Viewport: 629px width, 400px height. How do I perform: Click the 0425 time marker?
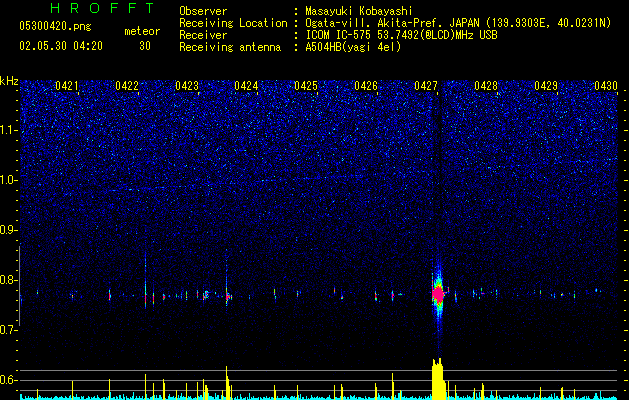click(306, 86)
